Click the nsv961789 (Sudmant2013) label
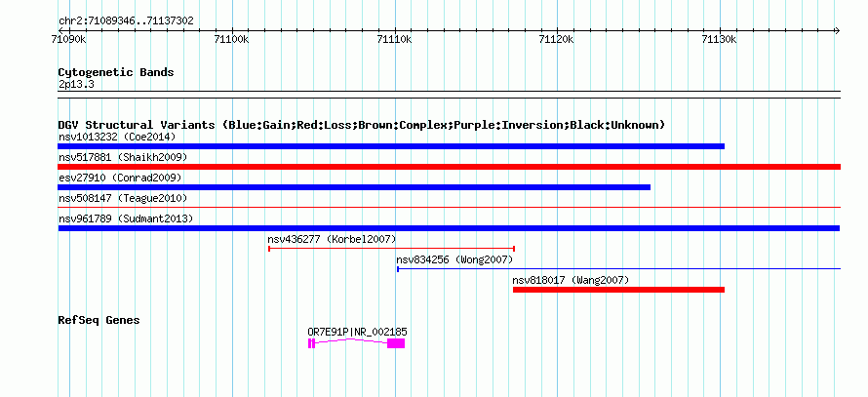 tap(126, 218)
